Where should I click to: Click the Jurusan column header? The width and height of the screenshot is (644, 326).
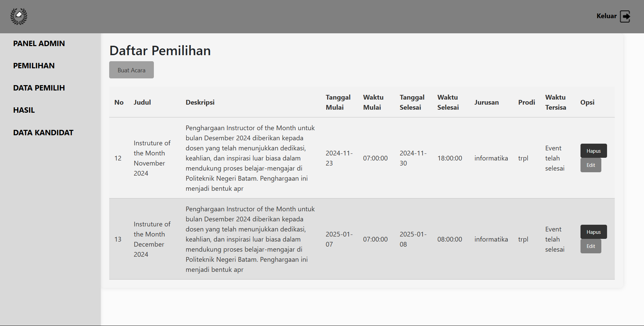[x=486, y=102]
